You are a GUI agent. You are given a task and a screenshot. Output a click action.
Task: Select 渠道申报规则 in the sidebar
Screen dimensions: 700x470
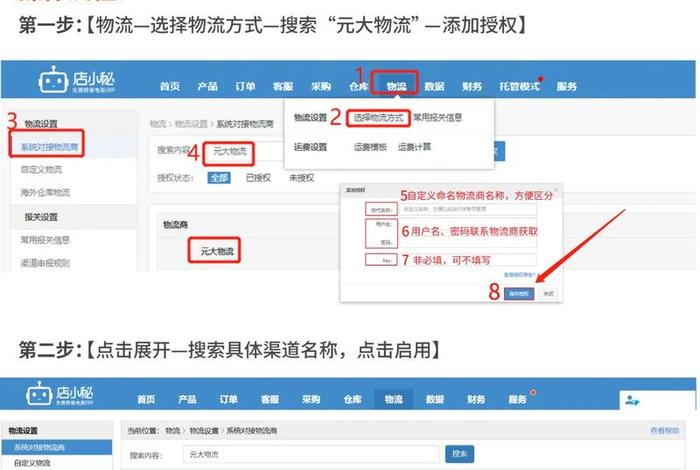[45, 263]
